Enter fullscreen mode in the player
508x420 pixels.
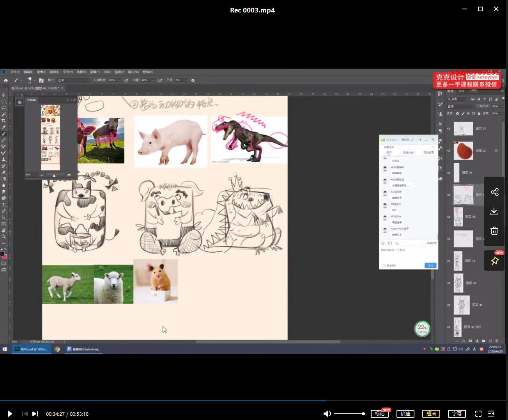pos(478,414)
